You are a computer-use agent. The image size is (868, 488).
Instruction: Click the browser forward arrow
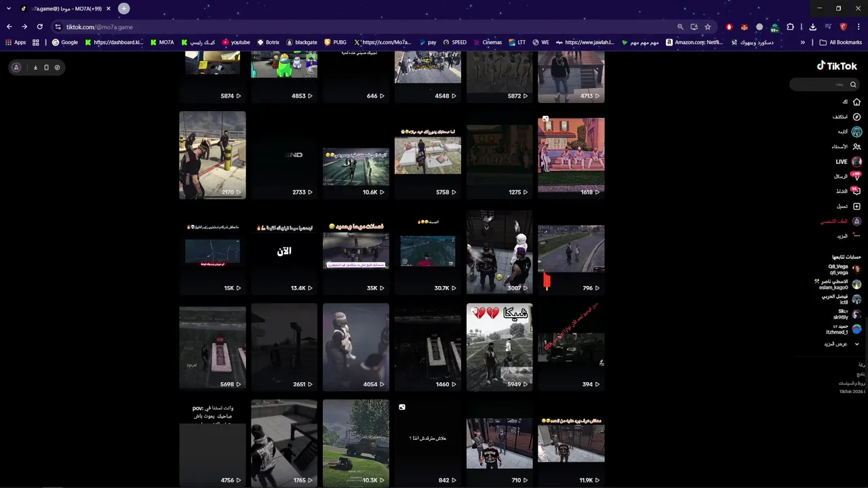24,26
